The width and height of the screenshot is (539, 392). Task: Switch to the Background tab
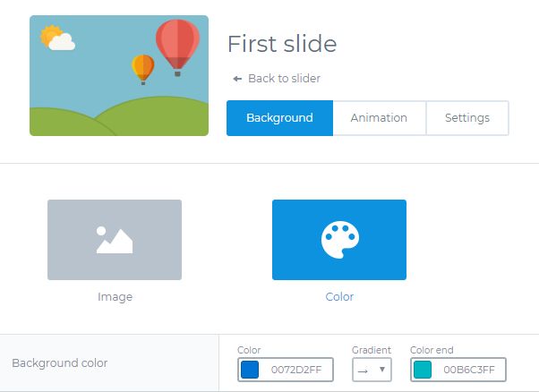coord(279,118)
